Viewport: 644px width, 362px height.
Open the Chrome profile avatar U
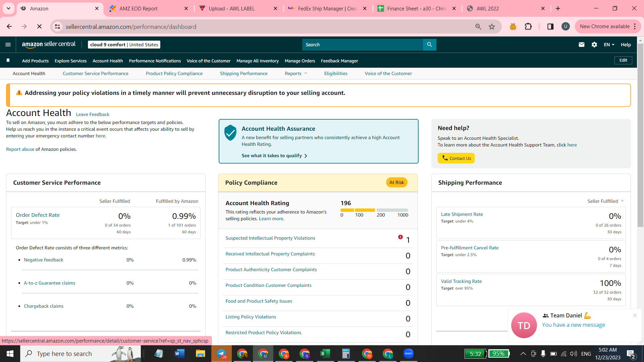[566, 26]
